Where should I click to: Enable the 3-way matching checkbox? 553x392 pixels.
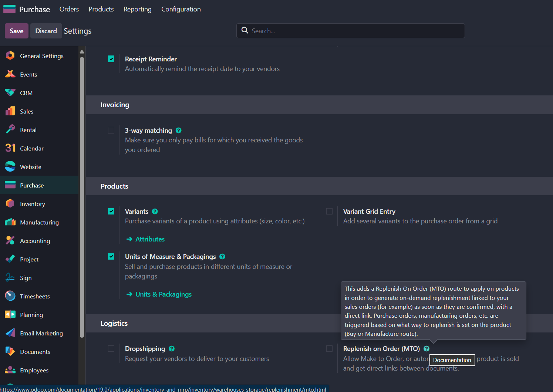click(111, 131)
